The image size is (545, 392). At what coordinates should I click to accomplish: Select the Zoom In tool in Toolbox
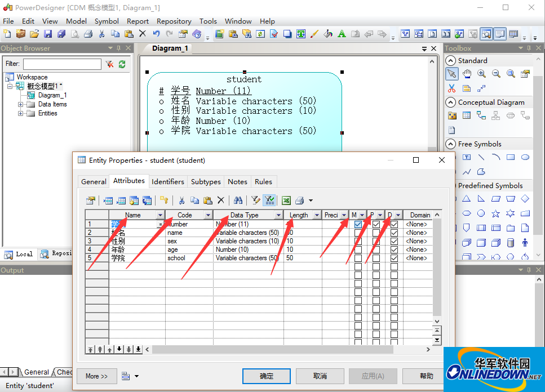click(481, 74)
